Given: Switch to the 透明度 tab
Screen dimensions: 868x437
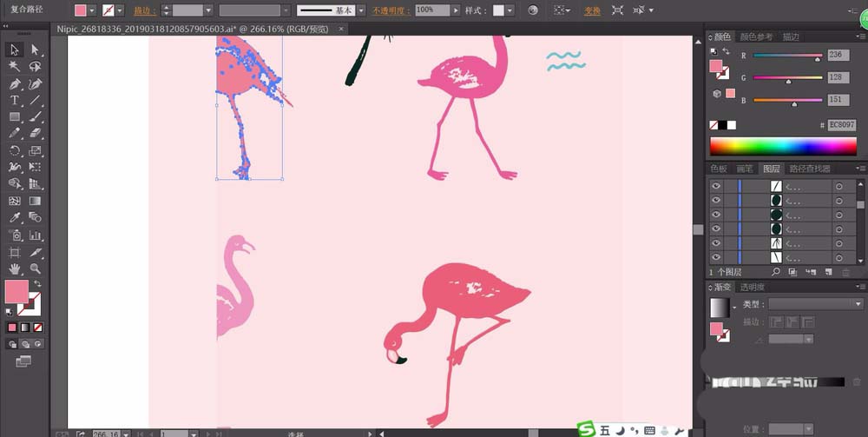Looking at the screenshot, I should [753, 287].
